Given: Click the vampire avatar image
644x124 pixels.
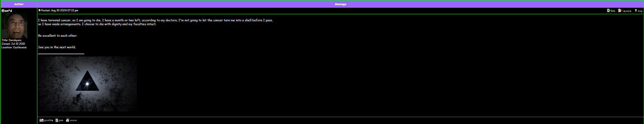Looking at the screenshot, I should coord(14,25).
